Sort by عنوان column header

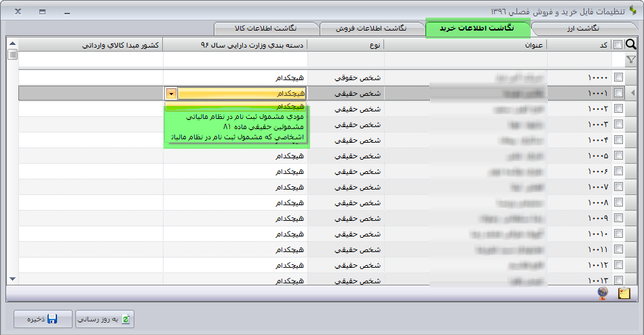pos(466,44)
